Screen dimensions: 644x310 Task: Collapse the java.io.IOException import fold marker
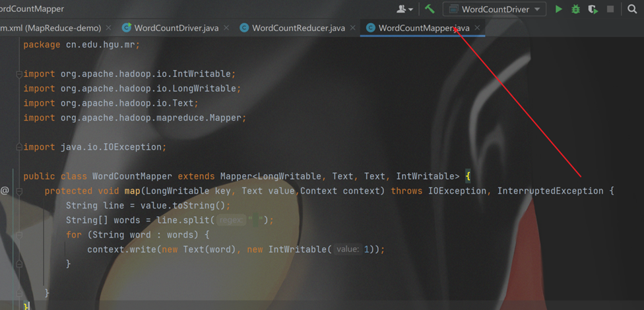[x=19, y=147]
